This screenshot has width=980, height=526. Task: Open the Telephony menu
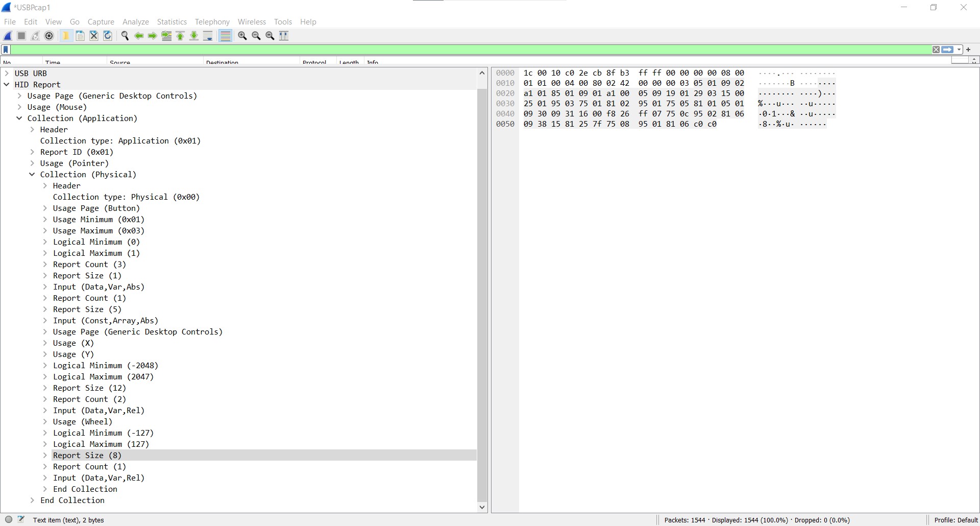tap(212, 22)
